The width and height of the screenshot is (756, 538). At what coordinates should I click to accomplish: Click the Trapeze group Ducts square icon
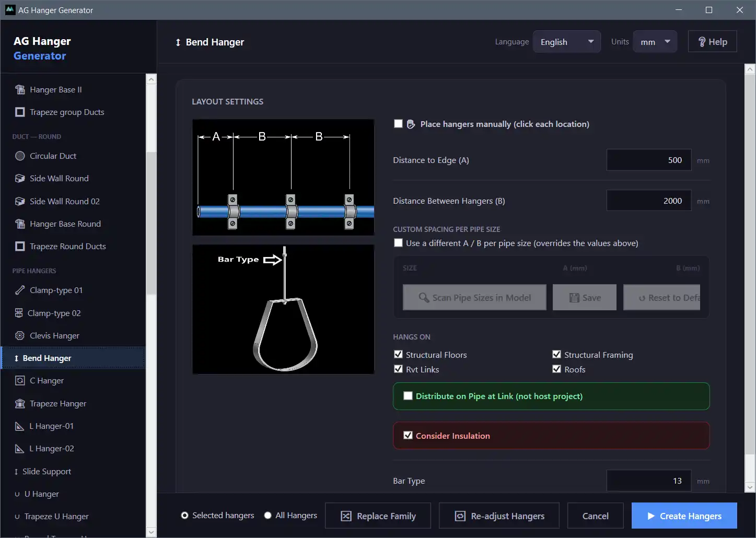20,112
